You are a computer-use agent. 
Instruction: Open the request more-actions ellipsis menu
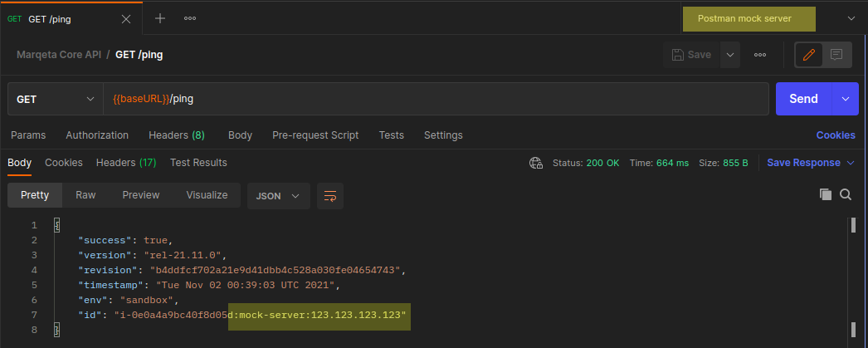(759, 55)
